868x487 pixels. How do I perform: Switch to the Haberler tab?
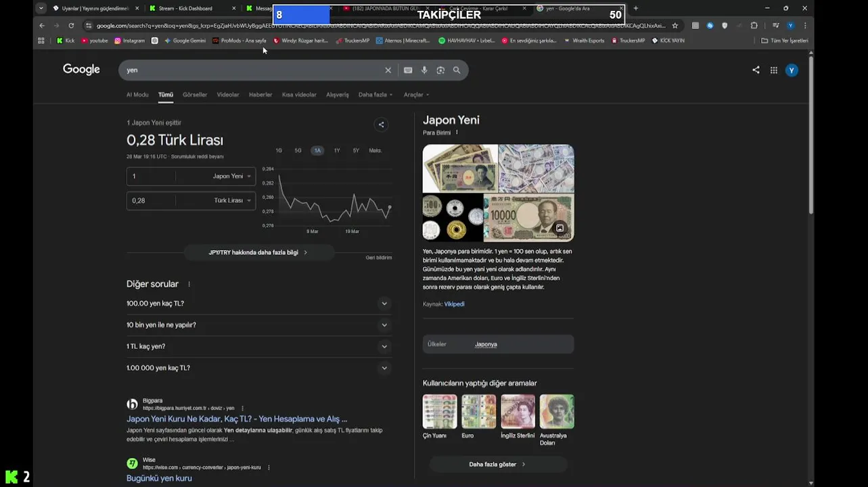coord(260,95)
